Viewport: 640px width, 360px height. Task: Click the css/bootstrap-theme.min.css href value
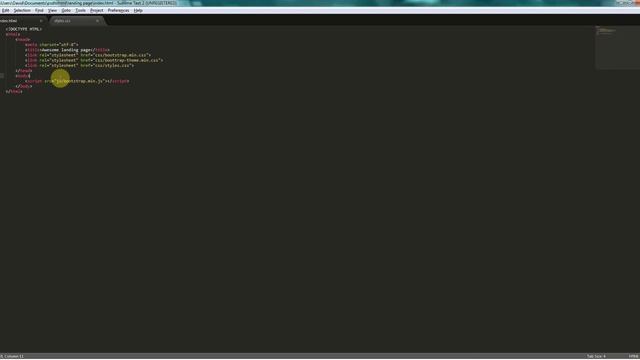(127, 60)
